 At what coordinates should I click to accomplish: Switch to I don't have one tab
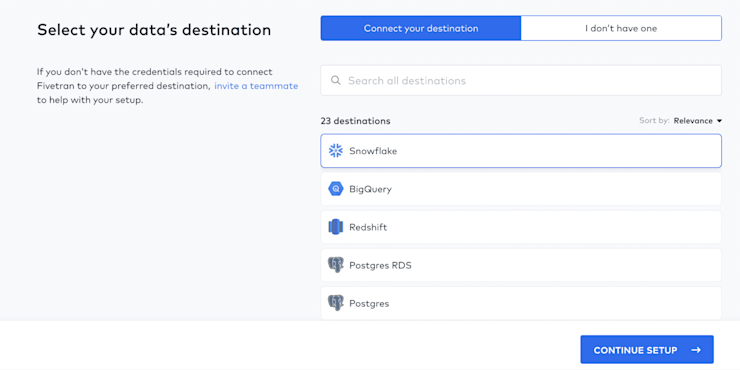click(621, 28)
